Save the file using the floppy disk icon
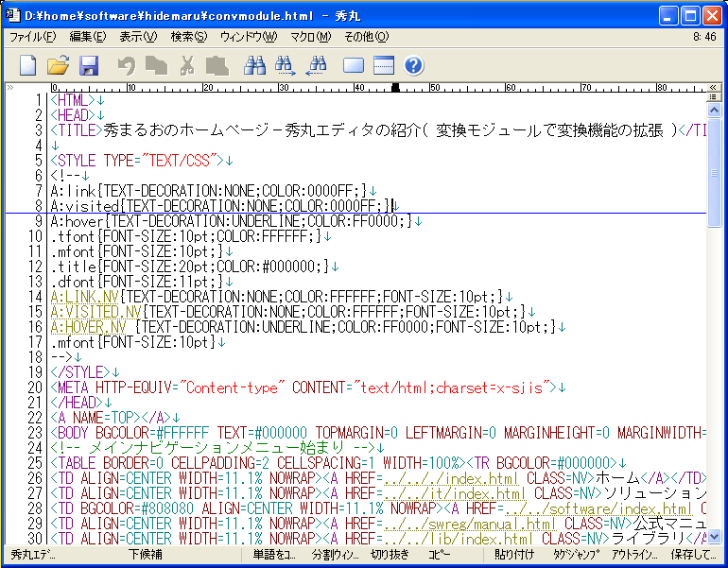This screenshot has width=728, height=568. tap(89, 66)
